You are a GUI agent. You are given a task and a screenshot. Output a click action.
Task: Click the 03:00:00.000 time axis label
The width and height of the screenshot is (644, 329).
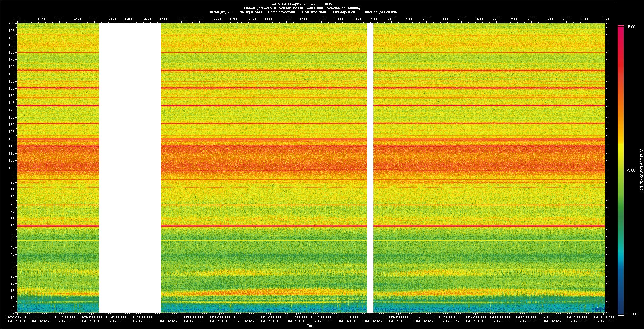(194, 317)
